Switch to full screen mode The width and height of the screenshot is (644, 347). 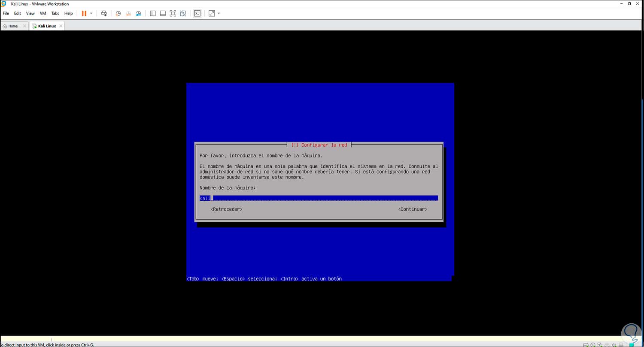click(x=173, y=13)
